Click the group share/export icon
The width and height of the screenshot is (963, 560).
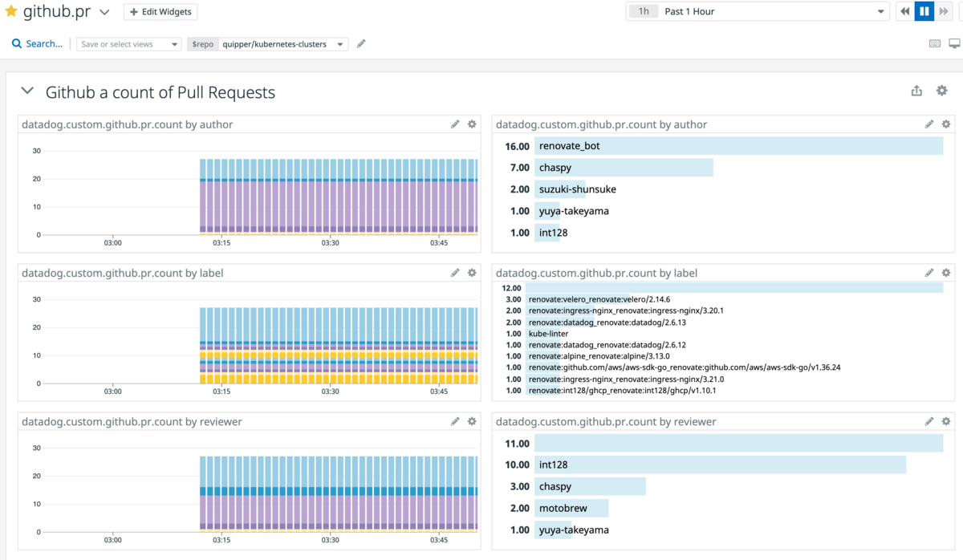916,91
